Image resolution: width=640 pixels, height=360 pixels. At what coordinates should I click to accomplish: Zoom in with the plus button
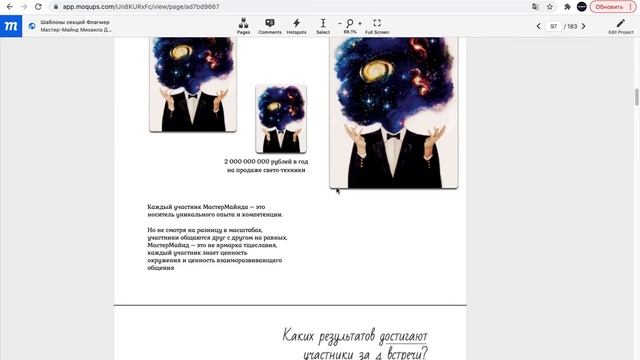tap(360, 24)
